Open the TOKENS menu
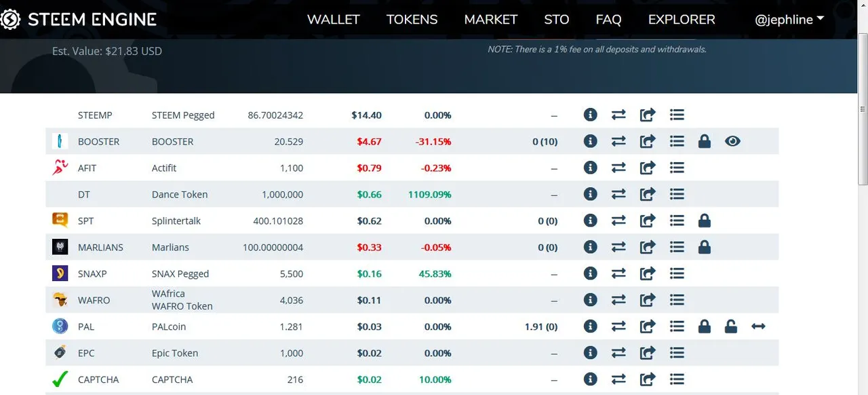This screenshot has height=395, width=868. point(412,20)
